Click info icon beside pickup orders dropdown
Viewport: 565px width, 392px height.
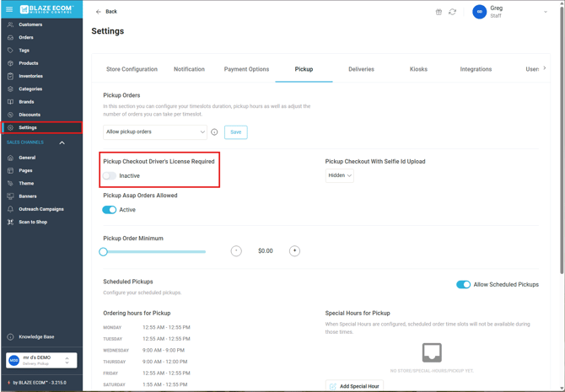click(x=214, y=132)
